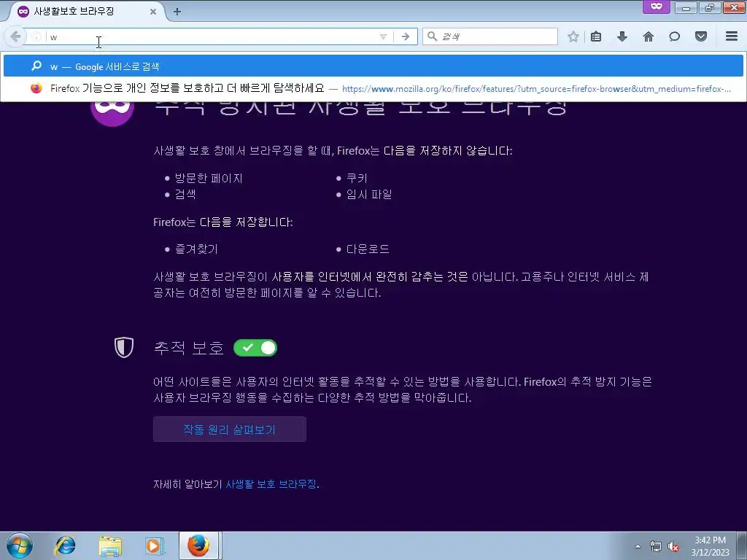Image resolution: width=747 pixels, height=560 pixels.
Task: Click the Go arrow in address bar
Action: click(x=406, y=36)
